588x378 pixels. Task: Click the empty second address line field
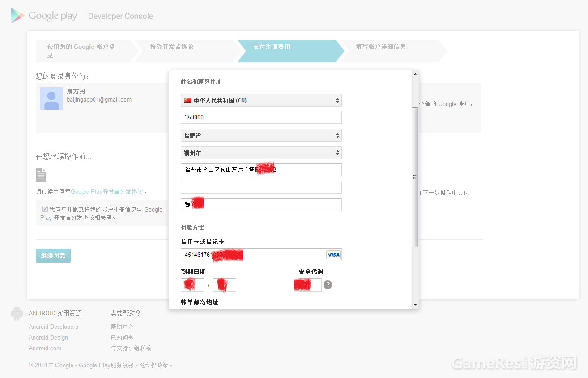coord(261,187)
